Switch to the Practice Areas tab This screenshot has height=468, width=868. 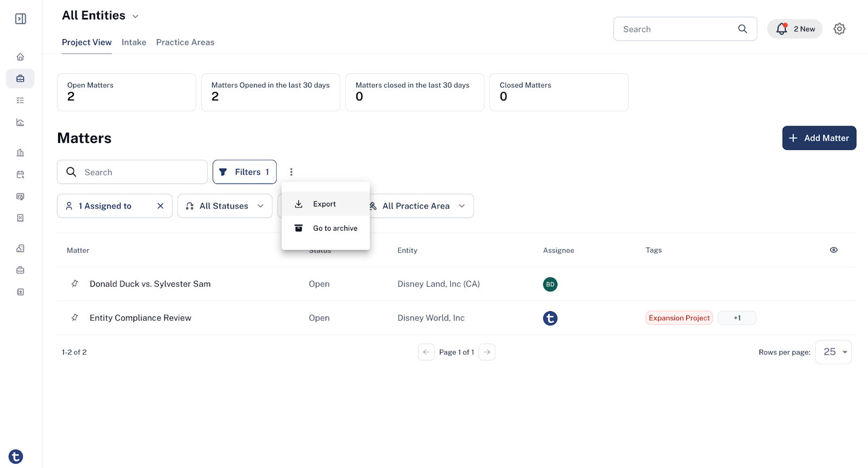pos(185,42)
